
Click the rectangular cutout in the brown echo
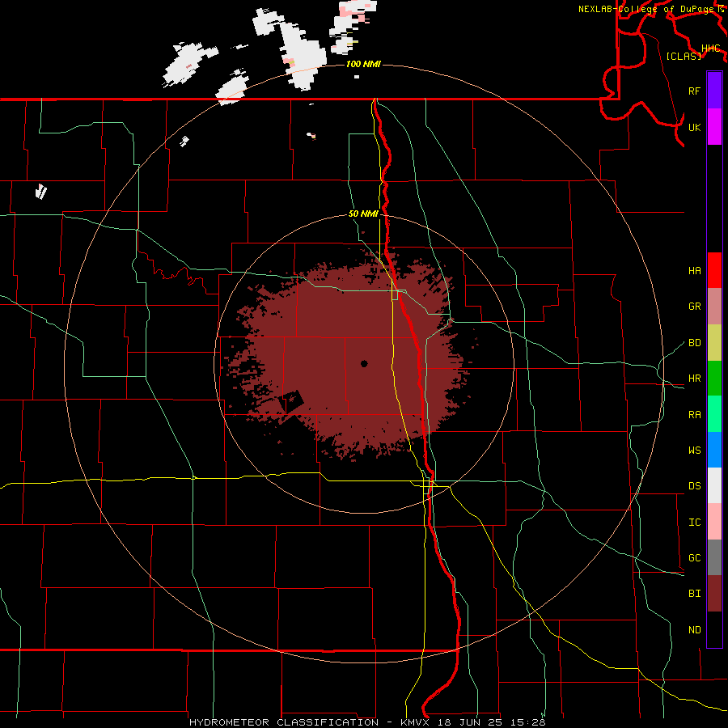(290, 400)
